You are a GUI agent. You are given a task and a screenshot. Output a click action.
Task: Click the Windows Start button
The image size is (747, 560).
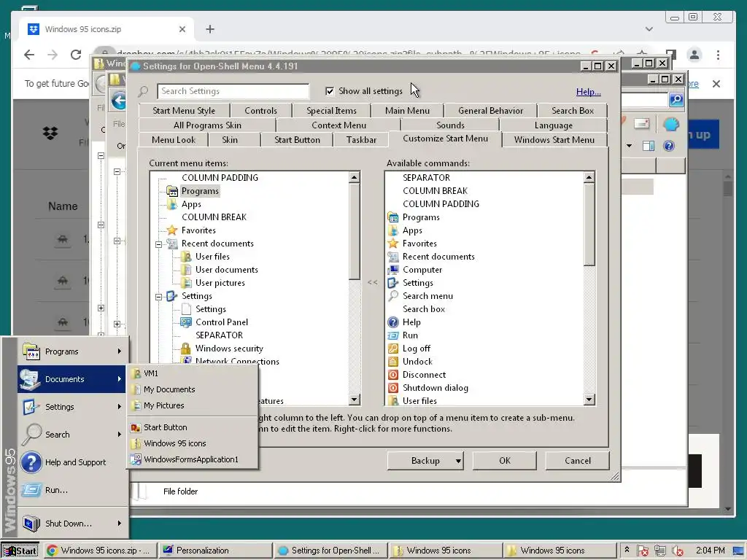pyautogui.click(x=20, y=551)
